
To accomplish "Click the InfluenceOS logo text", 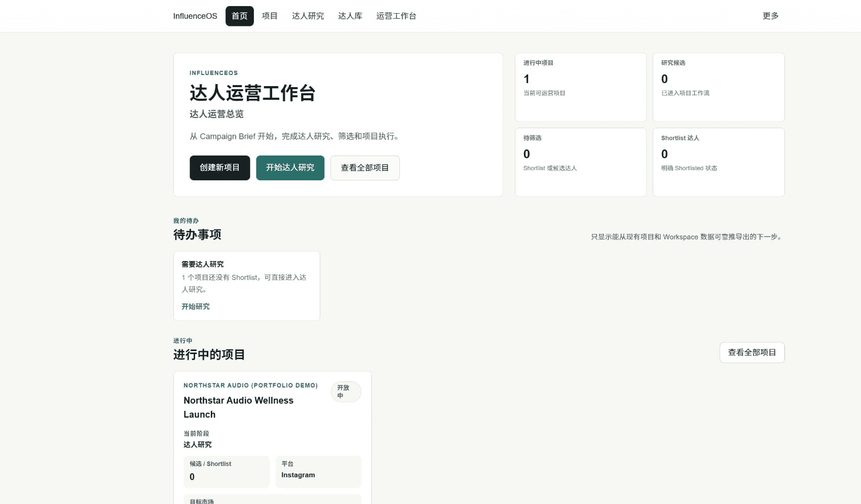I will pyautogui.click(x=195, y=16).
